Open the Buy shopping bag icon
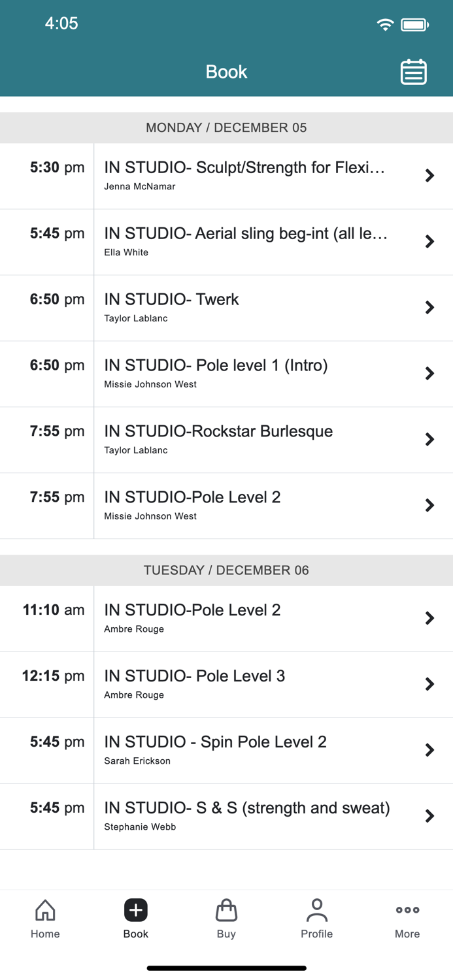The image size is (453, 980). point(226,910)
